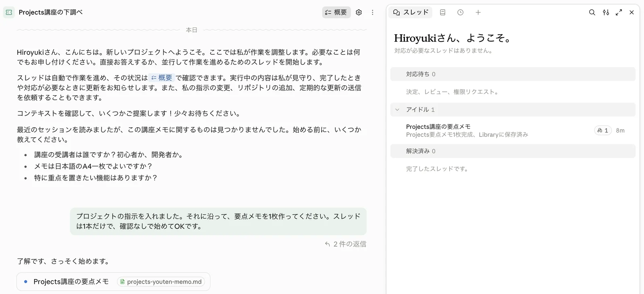Open search with magnifier icon
644x294 pixels.
tap(592, 12)
